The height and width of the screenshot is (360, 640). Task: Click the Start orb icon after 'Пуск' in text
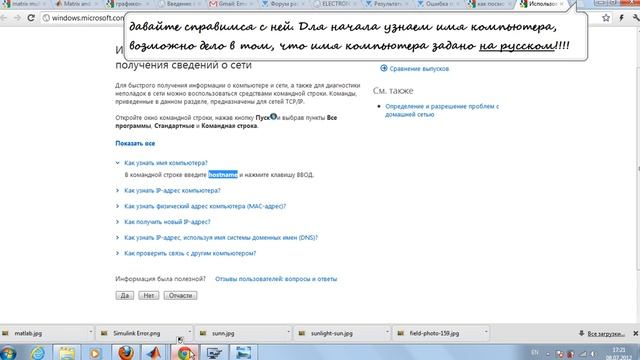273,117
